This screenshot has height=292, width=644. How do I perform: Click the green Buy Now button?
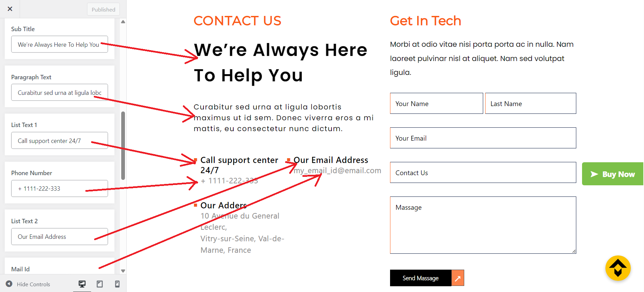tap(612, 174)
